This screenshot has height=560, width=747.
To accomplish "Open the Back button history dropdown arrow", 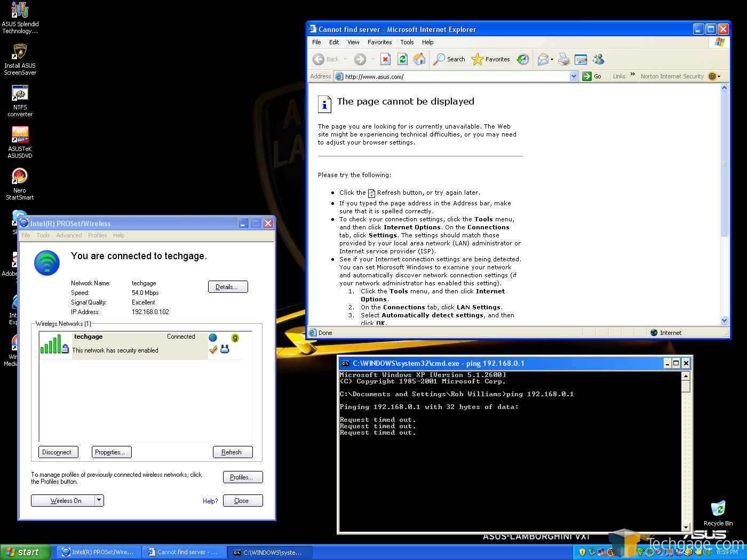I will point(345,59).
